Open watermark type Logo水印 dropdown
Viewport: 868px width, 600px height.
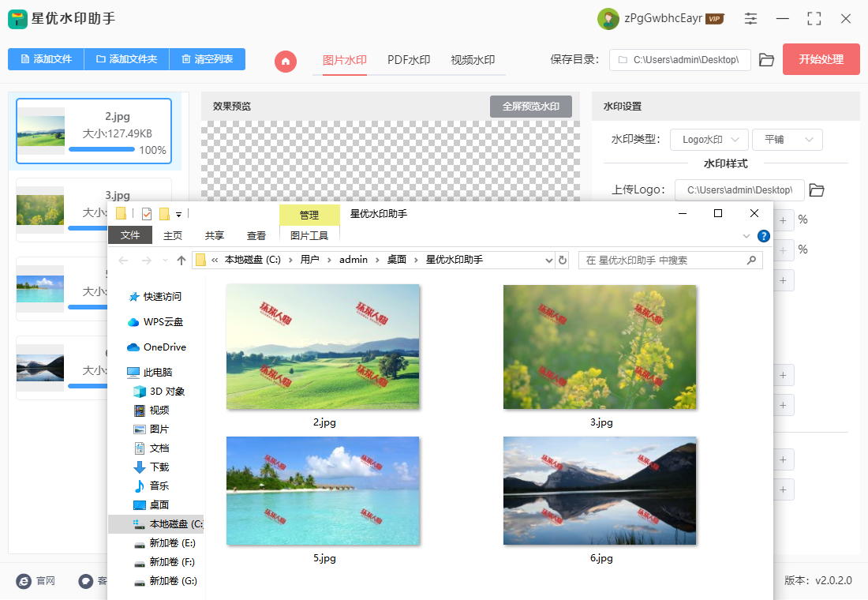tap(709, 140)
